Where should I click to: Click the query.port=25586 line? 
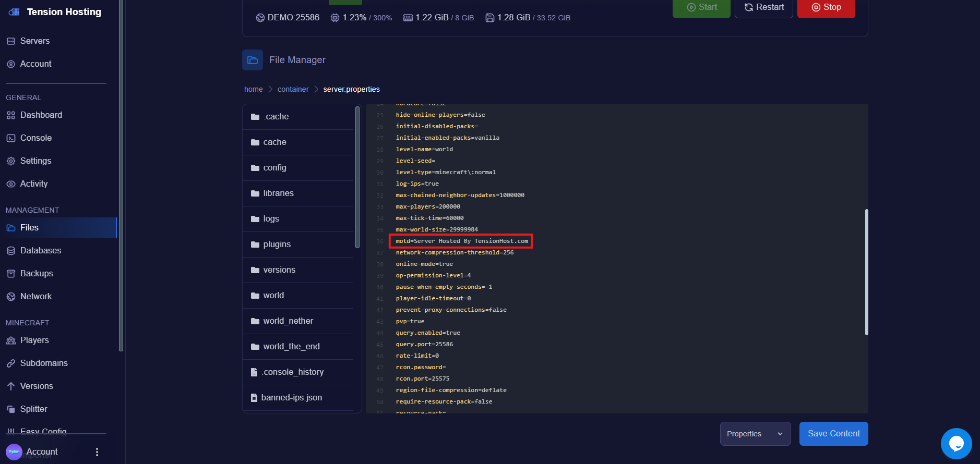(424, 344)
